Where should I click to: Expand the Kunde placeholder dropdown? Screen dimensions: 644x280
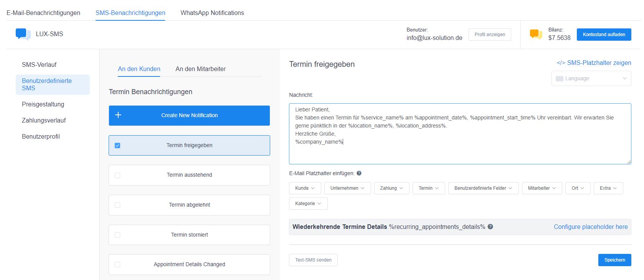tap(305, 188)
